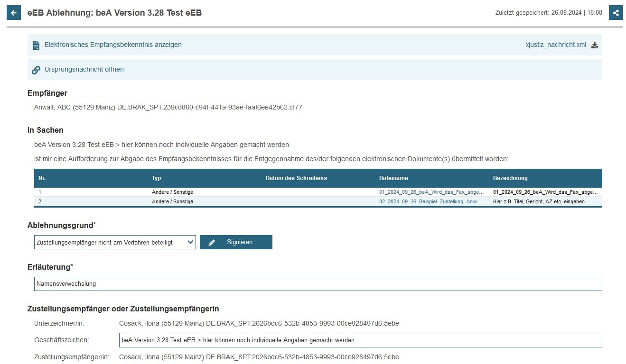
Task: Click 'Andere / Sonstige' in table row 2
Action: click(172, 201)
